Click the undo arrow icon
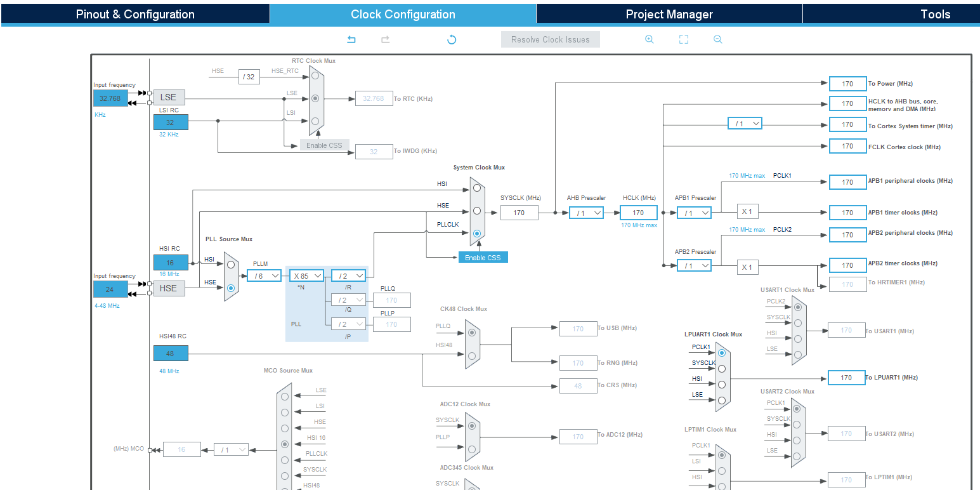The image size is (980, 490). tap(351, 39)
